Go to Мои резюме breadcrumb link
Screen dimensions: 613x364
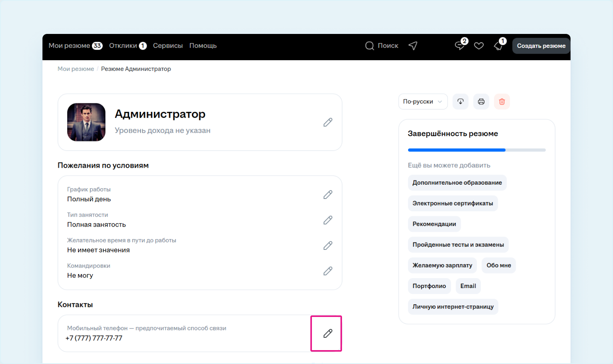click(76, 69)
